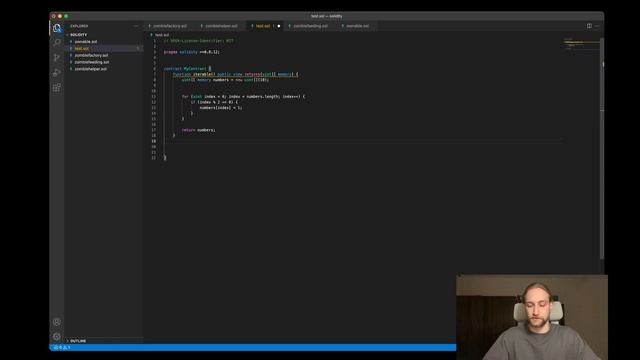Click the 'pragma solidity' code line
The width and height of the screenshot is (640, 360).
coord(191,52)
